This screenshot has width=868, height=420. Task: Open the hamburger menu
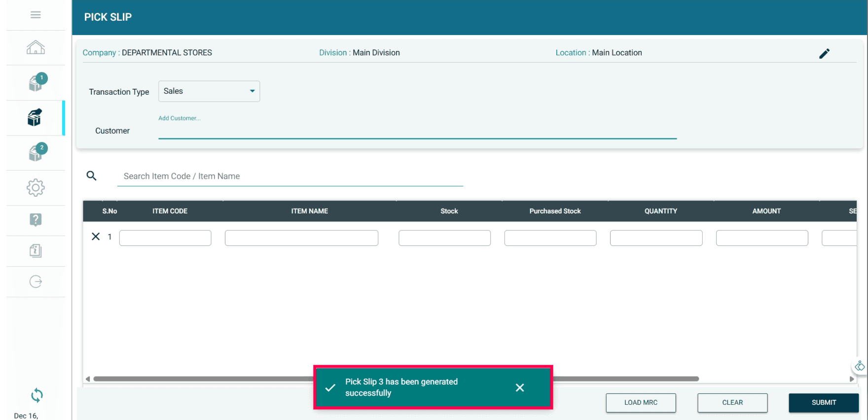(36, 15)
